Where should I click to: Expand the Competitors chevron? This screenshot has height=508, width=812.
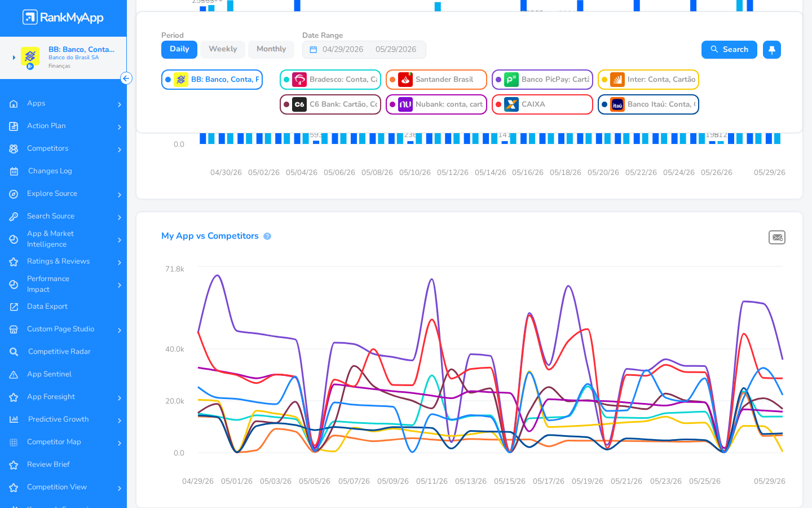[x=120, y=150]
